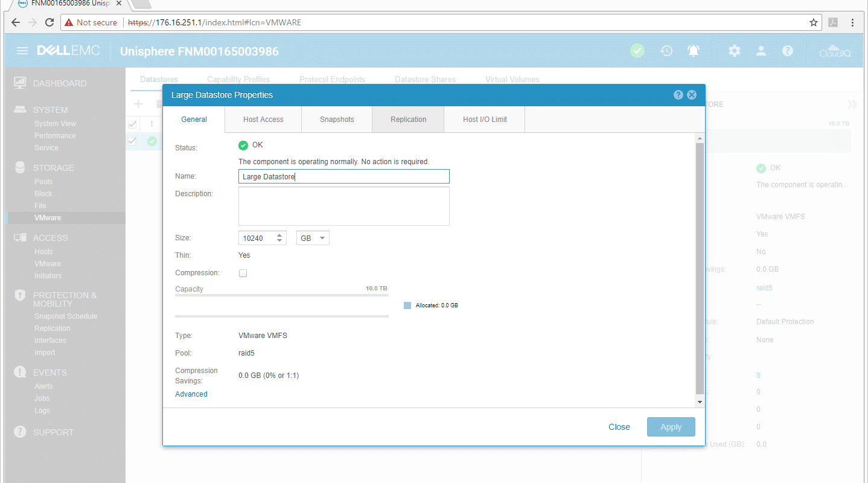Image resolution: width=868 pixels, height=483 pixels.
Task: Open the header help question mark icon
Action: click(788, 51)
